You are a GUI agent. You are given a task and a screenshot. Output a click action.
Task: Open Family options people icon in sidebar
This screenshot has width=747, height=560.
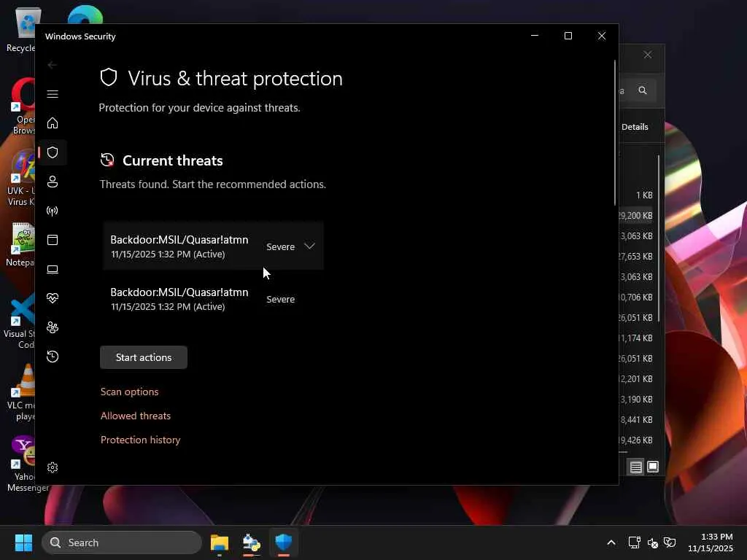53,327
